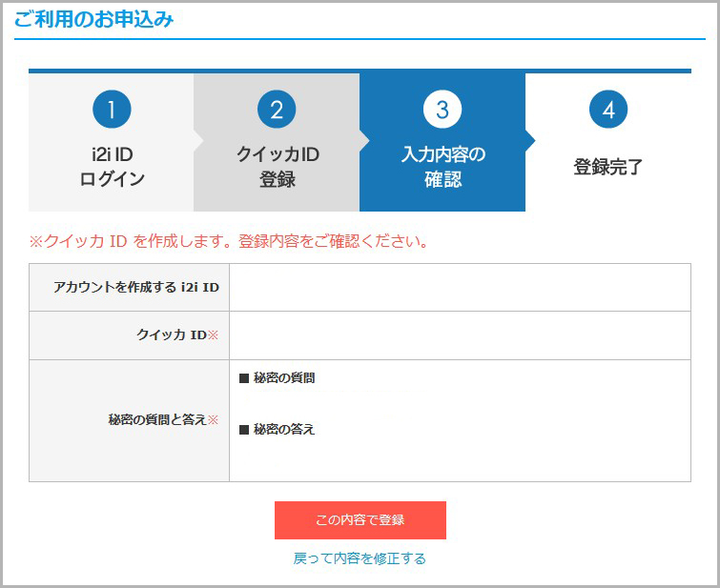720x588 pixels.
Task: Select the highlighted step 3 number circle
Action: tap(442, 110)
